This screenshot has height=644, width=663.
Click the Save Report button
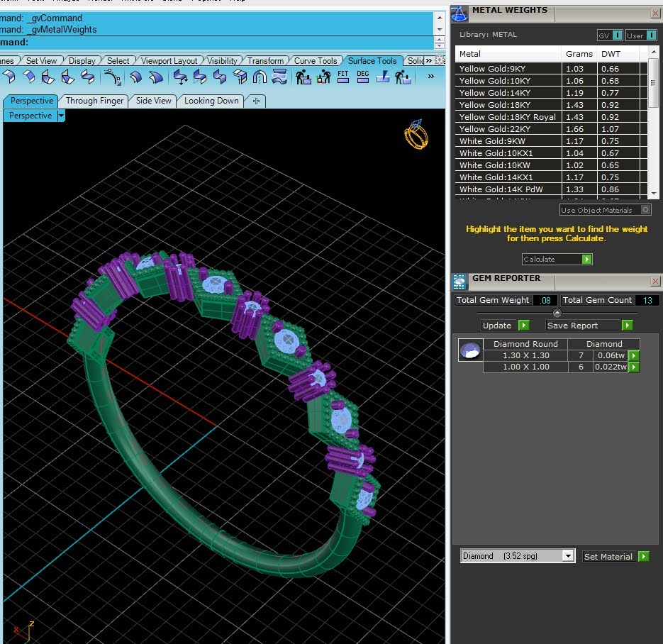[589, 325]
